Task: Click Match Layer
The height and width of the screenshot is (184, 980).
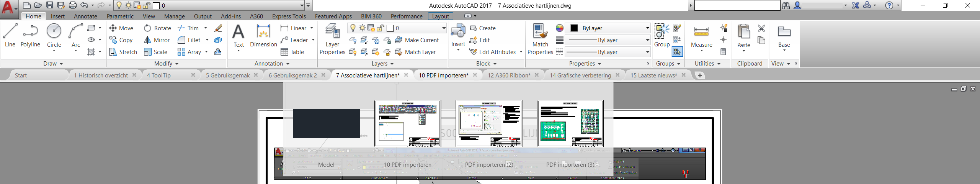Action: (x=415, y=52)
